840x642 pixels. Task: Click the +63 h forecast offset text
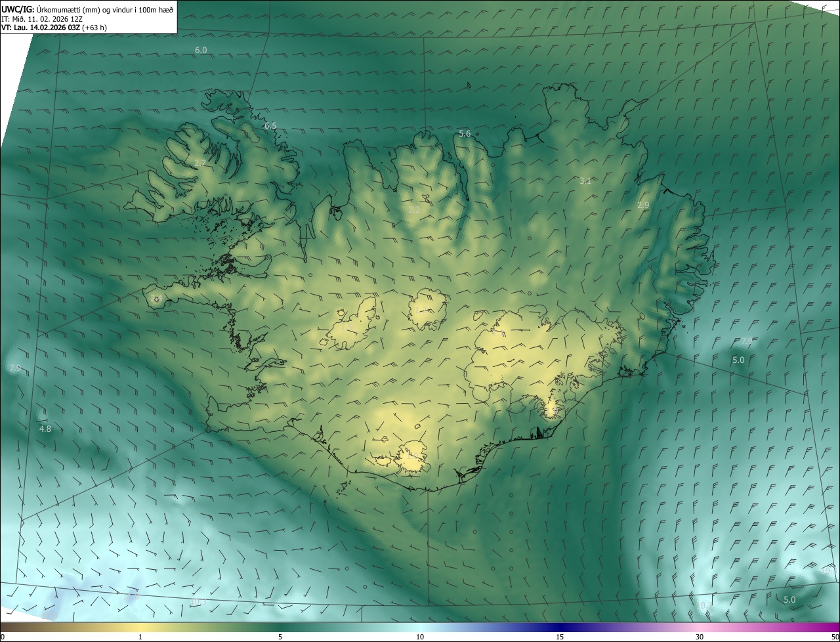(x=95, y=28)
